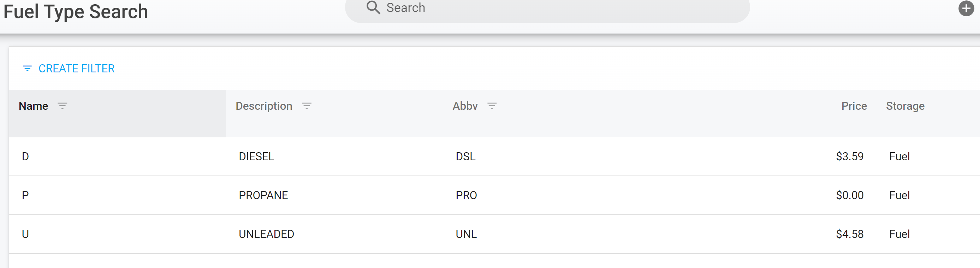Click the Create Filter button
980x268 pixels.
pyautogui.click(x=77, y=69)
